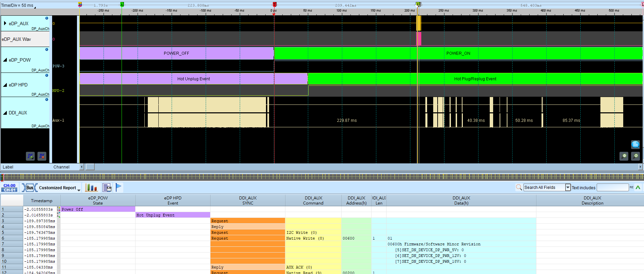Click the horizontal scrollbar thumb
The image size is (644, 274).
90,167
